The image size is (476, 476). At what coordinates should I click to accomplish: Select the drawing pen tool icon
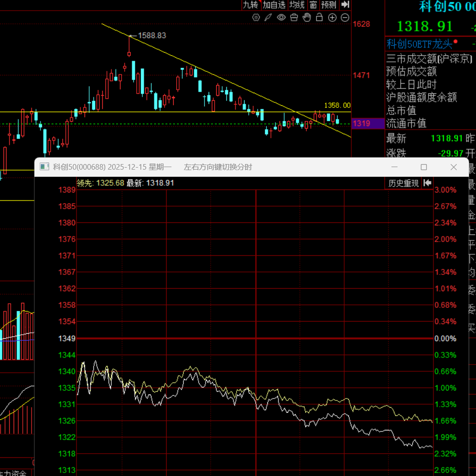point(268,18)
